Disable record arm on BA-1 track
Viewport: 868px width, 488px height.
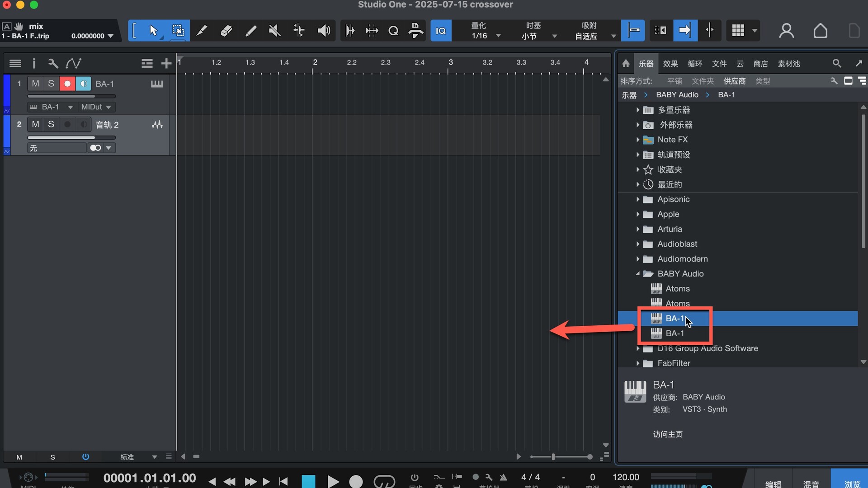click(x=67, y=84)
